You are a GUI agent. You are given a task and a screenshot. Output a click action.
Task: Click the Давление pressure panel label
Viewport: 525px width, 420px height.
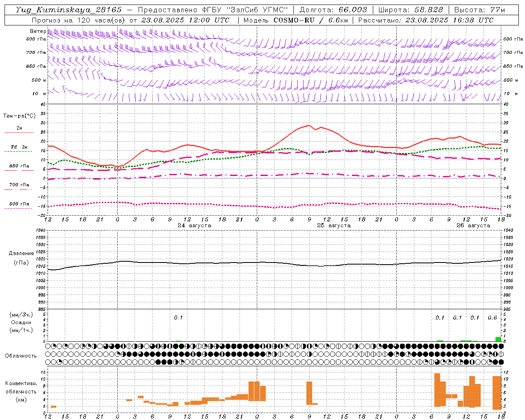tap(21, 253)
